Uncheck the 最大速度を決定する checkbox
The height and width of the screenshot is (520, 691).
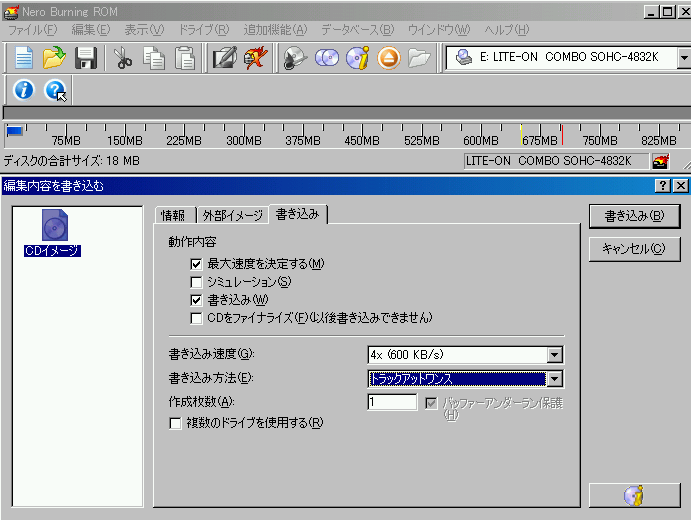pos(197,264)
